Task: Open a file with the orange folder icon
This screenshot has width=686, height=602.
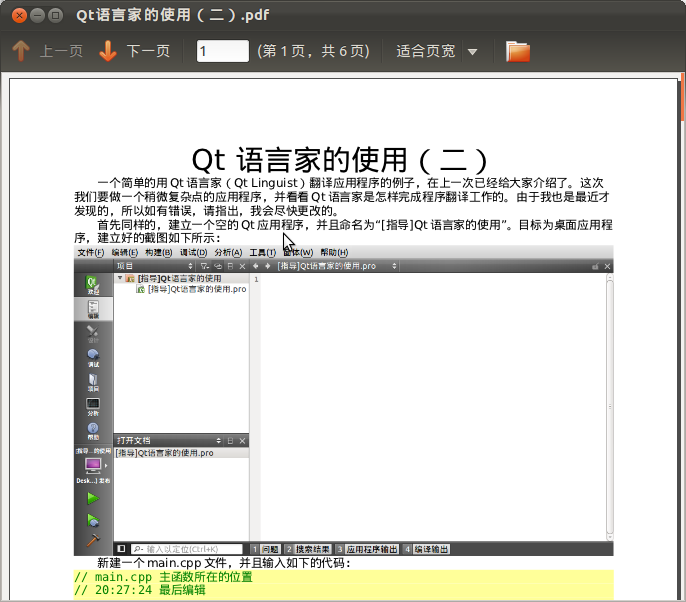Action: click(x=518, y=51)
